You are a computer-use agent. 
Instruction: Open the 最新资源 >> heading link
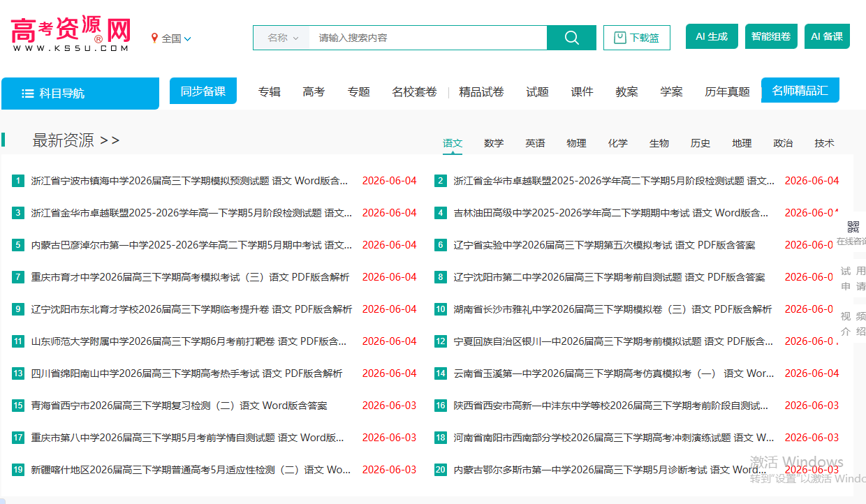[x=76, y=140]
